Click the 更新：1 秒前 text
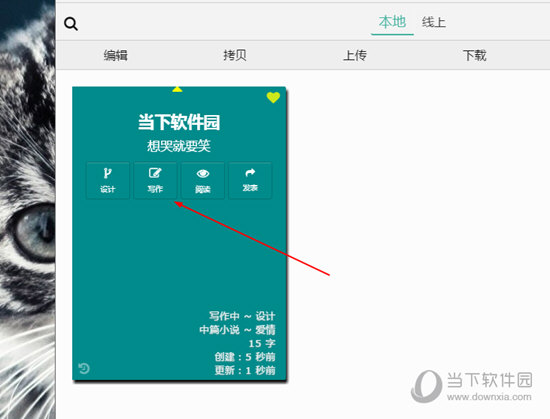The width and height of the screenshot is (550, 419). tap(245, 370)
